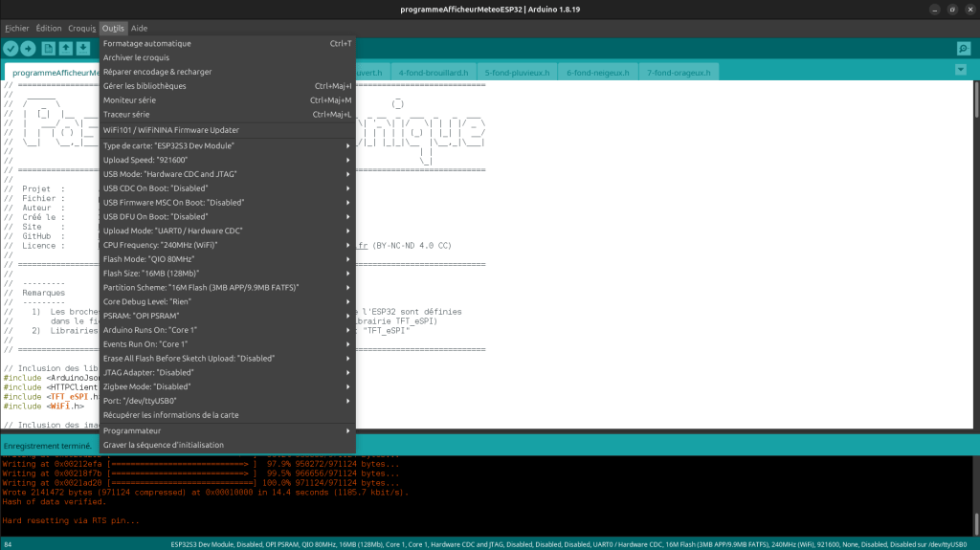
Task: Click the Verify sketch checkmark icon
Action: pyautogui.click(x=11, y=48)
